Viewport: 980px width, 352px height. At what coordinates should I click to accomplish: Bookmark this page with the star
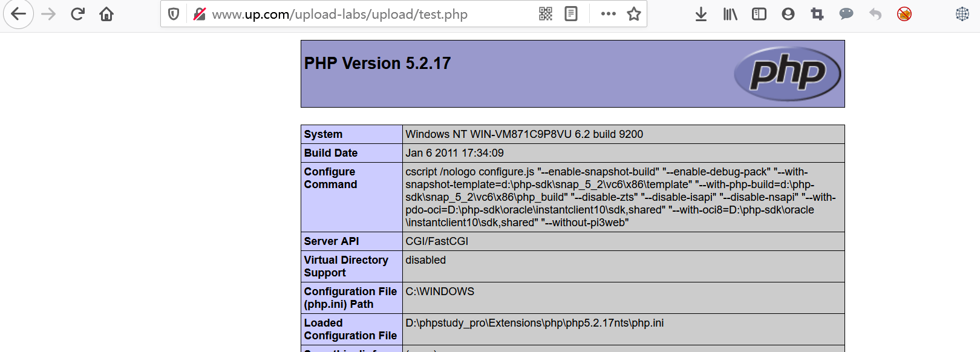pyautogui.click(x=634, y=14)
